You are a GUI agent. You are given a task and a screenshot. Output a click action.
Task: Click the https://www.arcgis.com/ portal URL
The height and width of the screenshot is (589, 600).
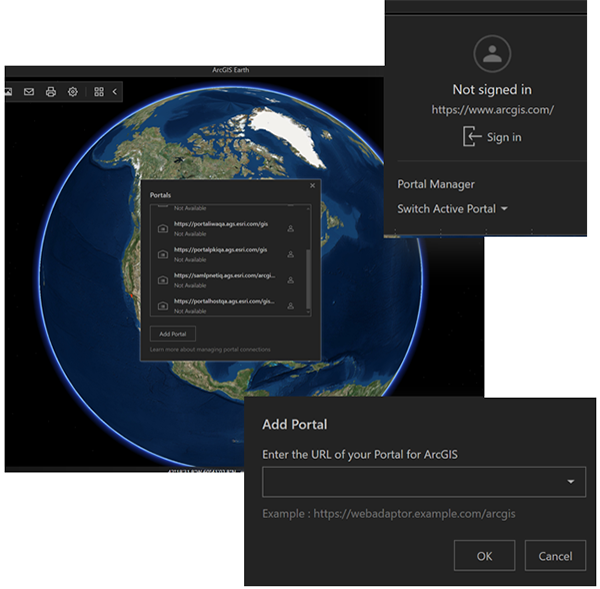[492, 110]
